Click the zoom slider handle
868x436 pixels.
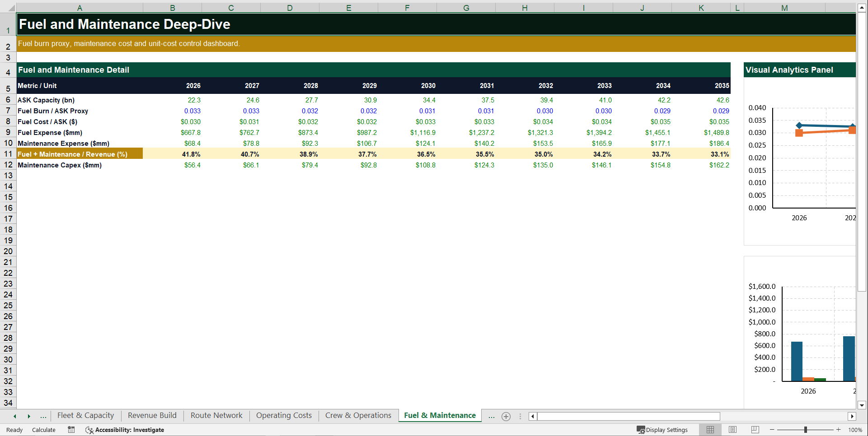pos(805,430)
